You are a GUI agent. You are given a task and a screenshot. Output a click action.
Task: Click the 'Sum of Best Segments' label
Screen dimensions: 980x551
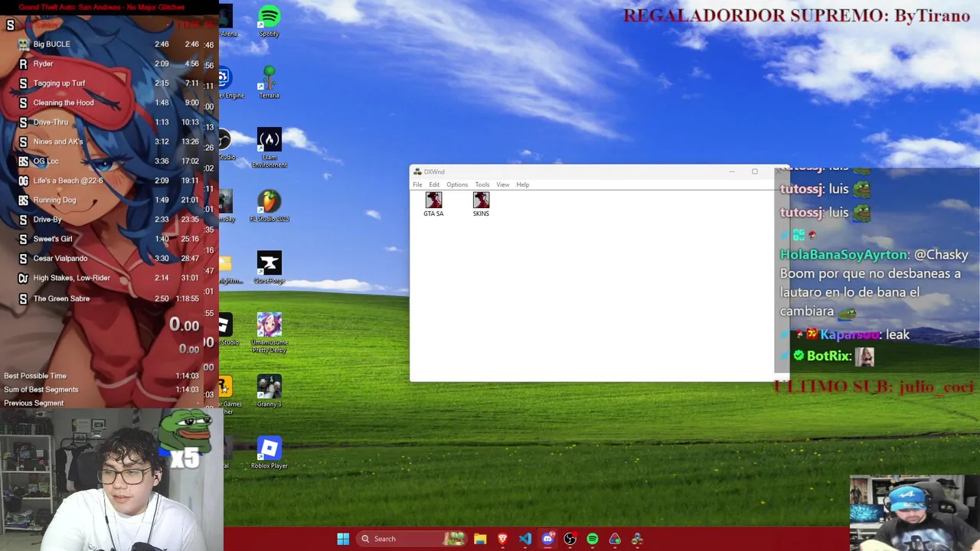click(x=41, y=390)
